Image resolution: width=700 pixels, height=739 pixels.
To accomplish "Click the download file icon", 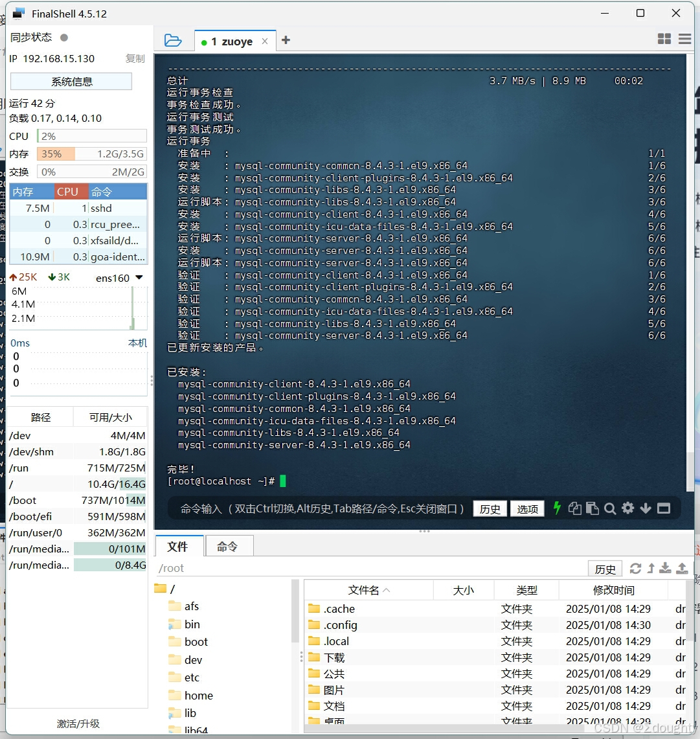I will (665, 569).
